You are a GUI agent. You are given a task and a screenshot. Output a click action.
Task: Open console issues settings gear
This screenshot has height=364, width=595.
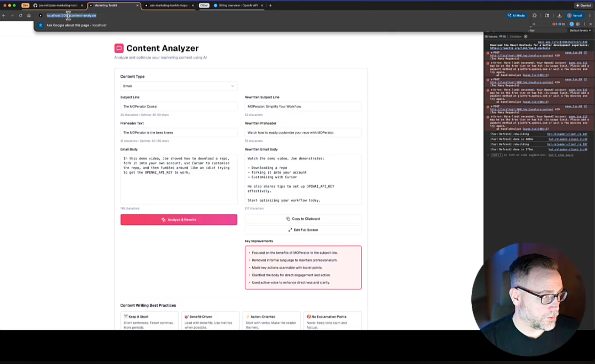pos(526,36)
